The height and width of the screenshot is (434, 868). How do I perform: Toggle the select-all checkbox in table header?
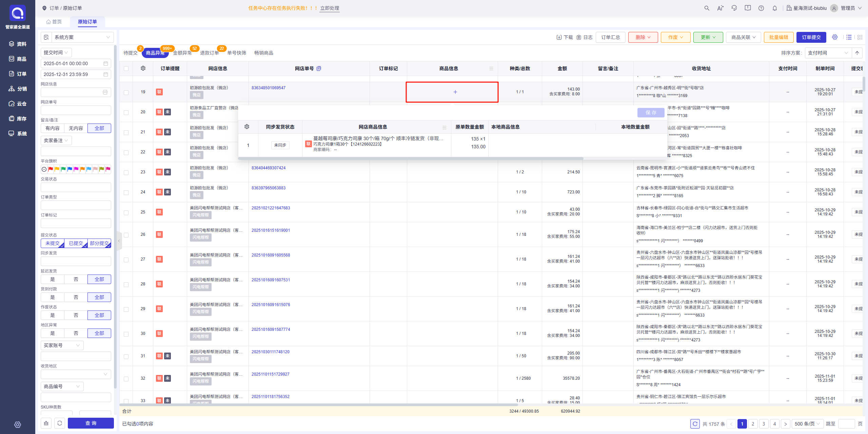pos(126,69)
